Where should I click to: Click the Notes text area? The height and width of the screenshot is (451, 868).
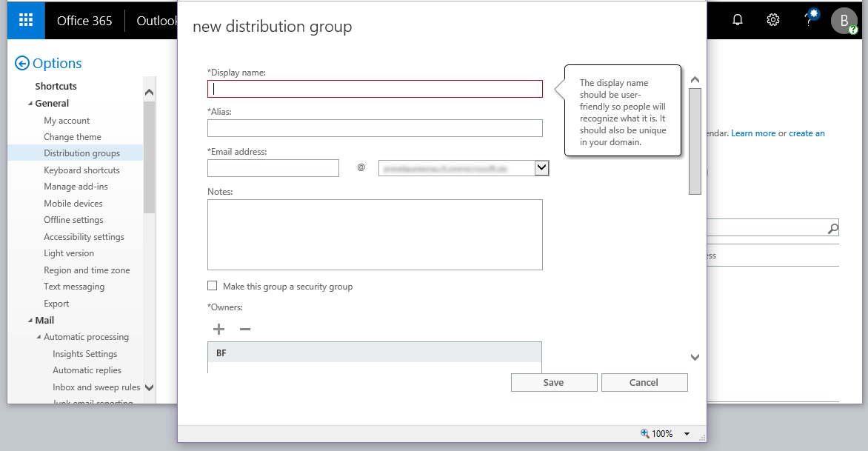tap(375, 235)
